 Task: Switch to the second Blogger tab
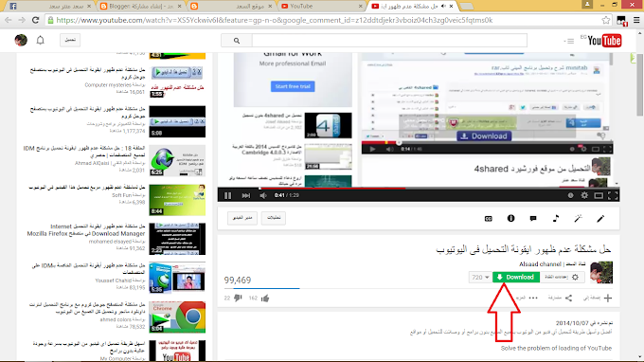point(232,7)
